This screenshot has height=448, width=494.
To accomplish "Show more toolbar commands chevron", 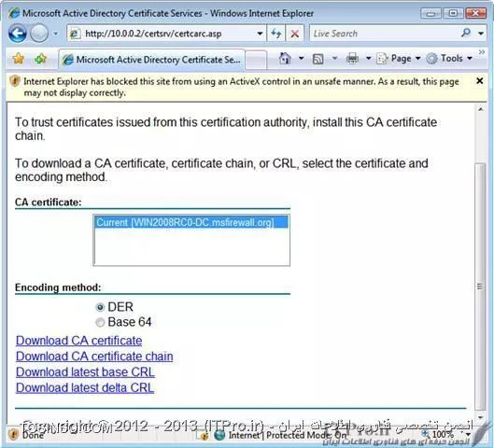I will tap(482, 52).
